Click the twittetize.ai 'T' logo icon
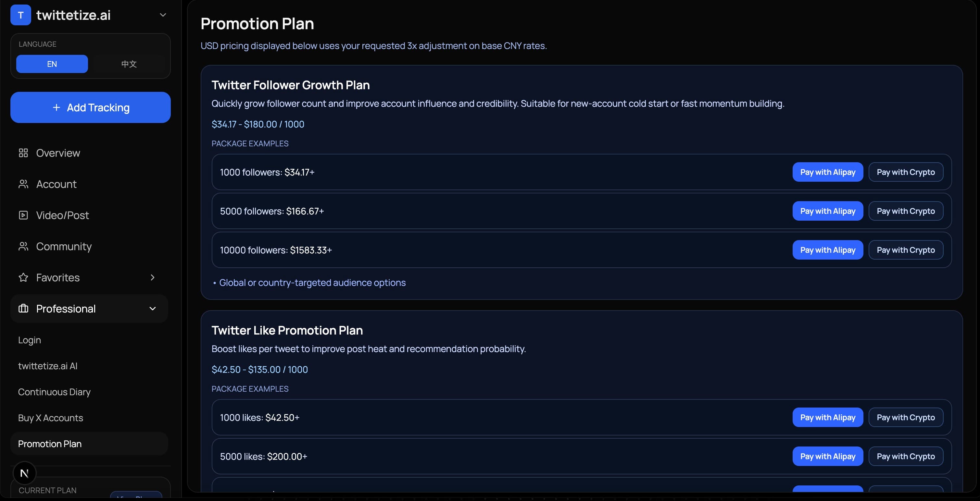The width and height of the screenshot is (980, 501). tap(20, 15)
